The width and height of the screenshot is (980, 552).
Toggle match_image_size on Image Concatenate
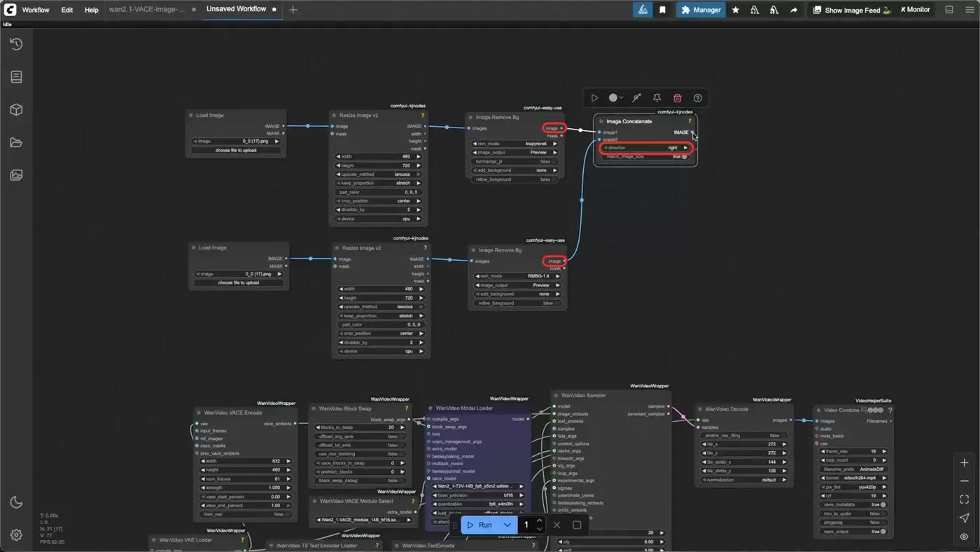[x=645, y=157]
